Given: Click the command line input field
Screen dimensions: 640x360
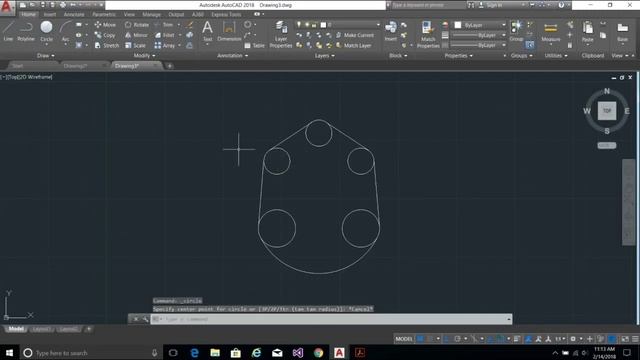Looking at the screenshot, I should click(x=331, y=319).
